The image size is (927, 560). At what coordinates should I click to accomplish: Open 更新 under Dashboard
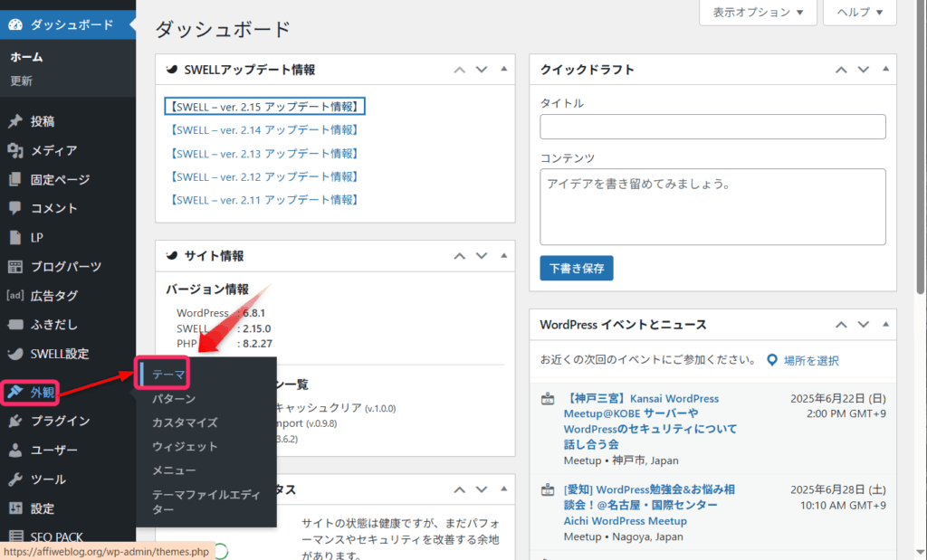pos(22,81)
